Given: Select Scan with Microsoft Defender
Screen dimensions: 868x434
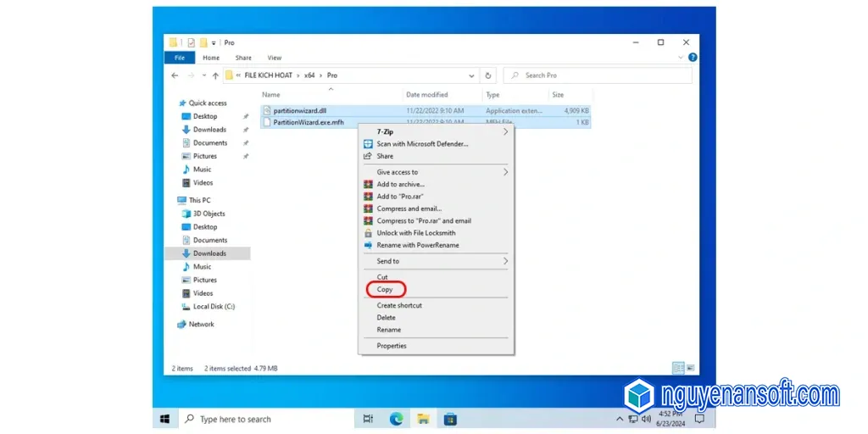Looking at the screenshot, I should point(436,144).
